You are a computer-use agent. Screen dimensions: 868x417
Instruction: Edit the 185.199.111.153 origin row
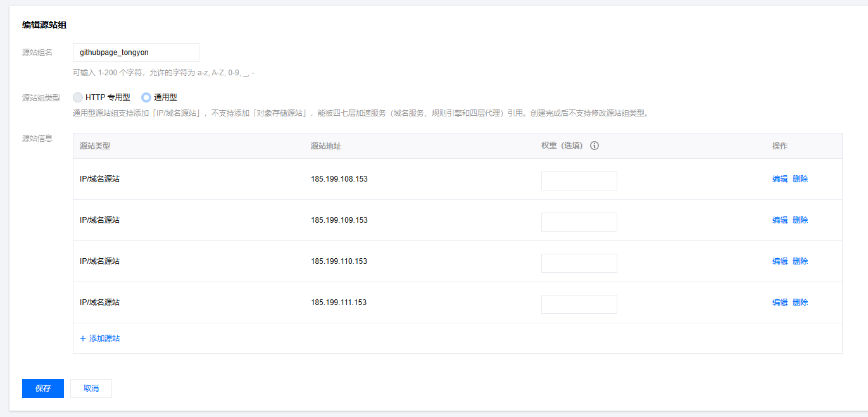tap(780, 302)
